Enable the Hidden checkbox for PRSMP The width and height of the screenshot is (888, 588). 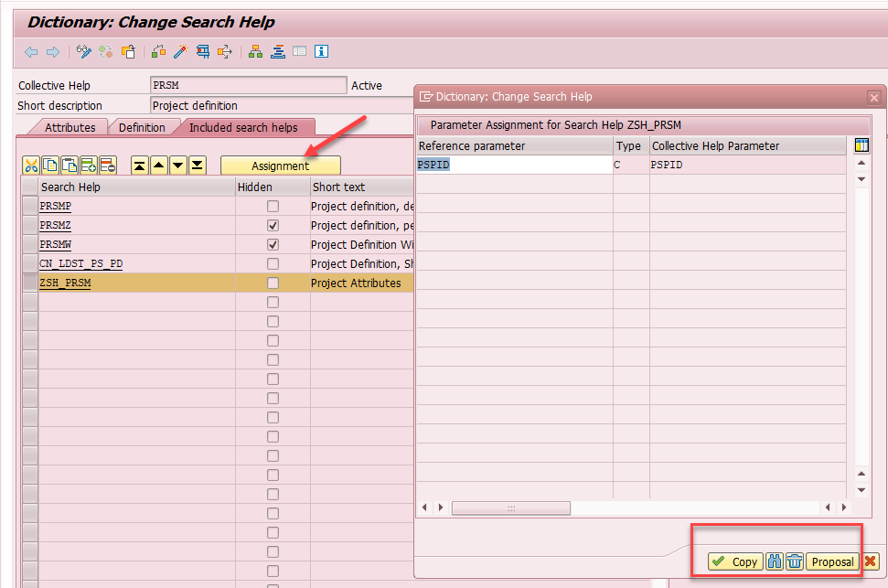click(272, 206)
